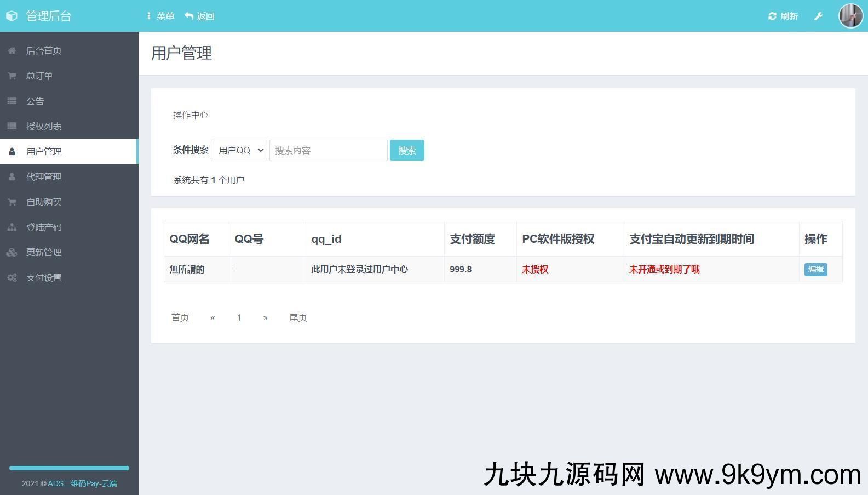Click the 返回 back link
The height and width of the screenshot is (495, 868).
pos(200,16)
